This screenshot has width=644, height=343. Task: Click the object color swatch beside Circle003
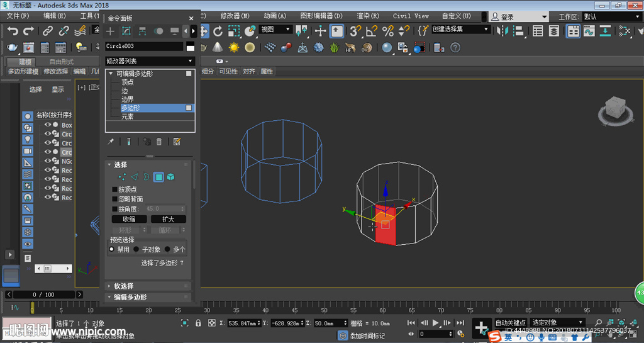pos(190,47)
